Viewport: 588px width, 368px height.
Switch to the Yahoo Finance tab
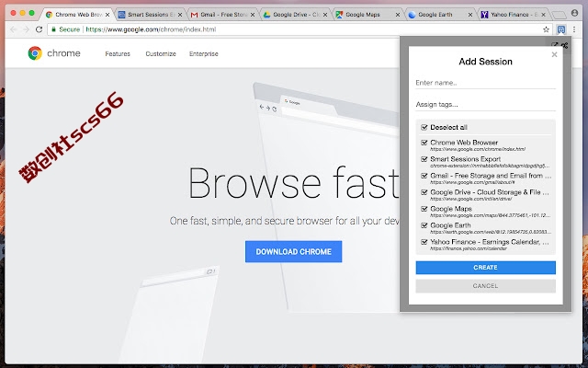point(513,15)
